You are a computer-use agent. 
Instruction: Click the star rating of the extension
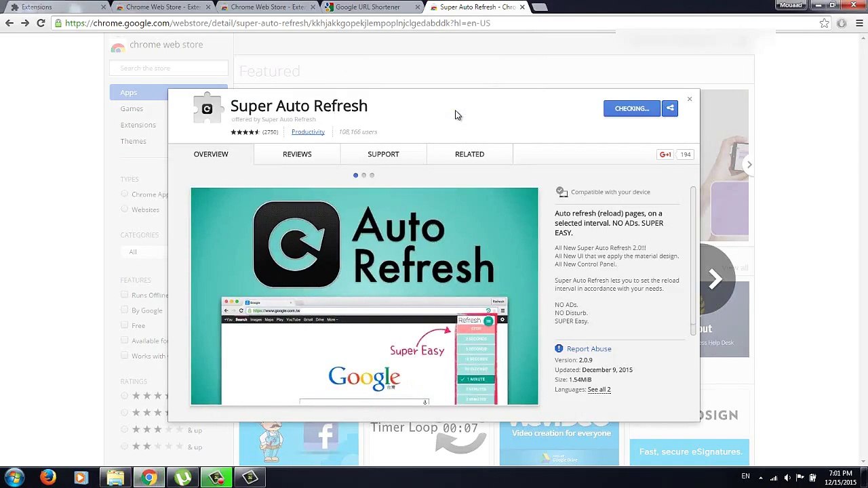click(x=245, y=132)
